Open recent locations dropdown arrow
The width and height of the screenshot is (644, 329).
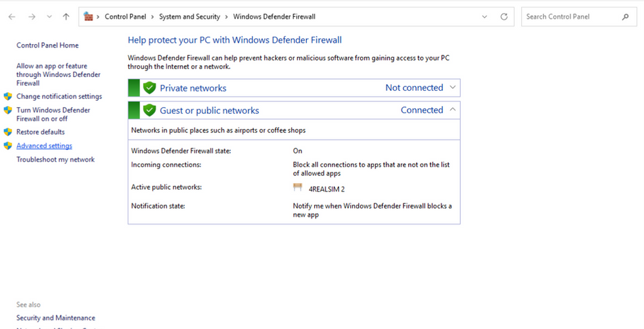point(49,17)
